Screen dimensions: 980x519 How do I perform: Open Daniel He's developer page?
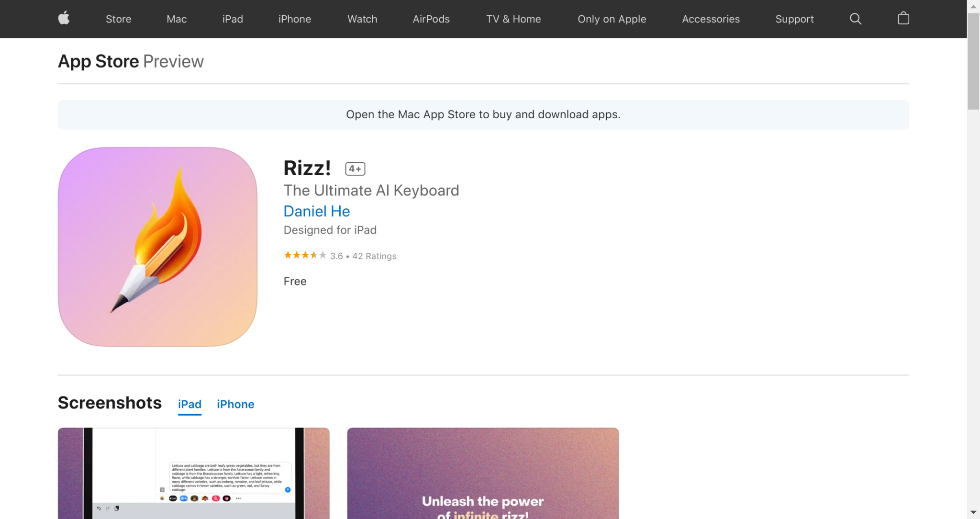click(316, 211)
